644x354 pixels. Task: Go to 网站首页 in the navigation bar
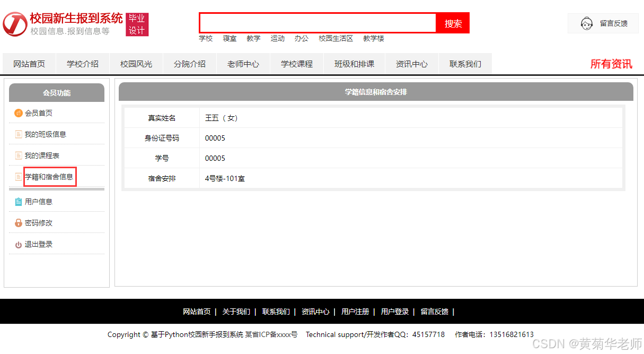(29, 64)
